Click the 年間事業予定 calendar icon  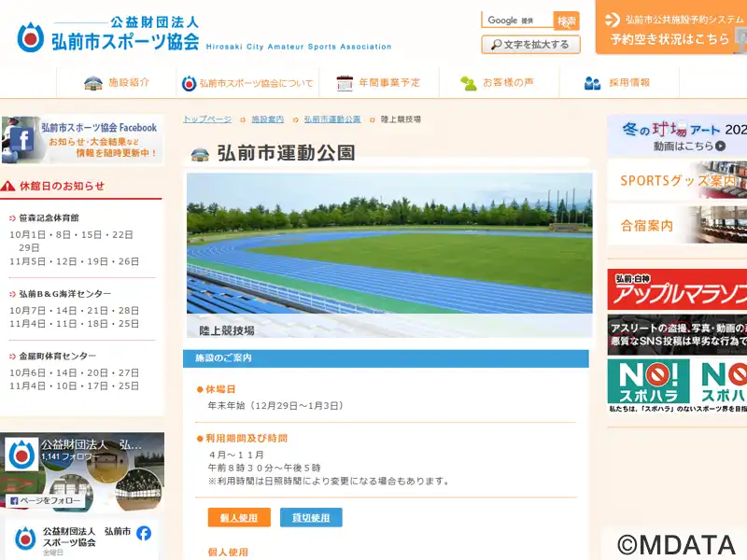pyautogui.click(x=345, y=83)
